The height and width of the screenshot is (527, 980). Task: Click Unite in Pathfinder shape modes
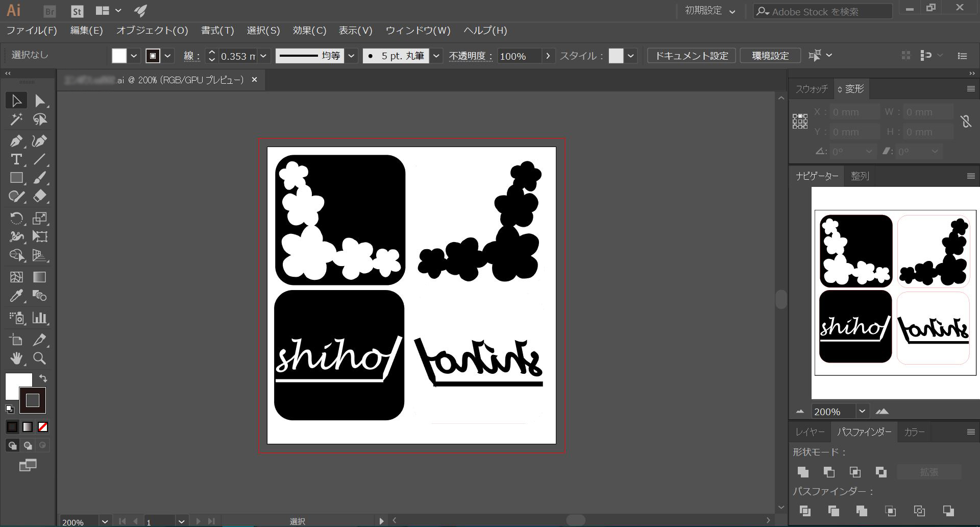(803, 472)
